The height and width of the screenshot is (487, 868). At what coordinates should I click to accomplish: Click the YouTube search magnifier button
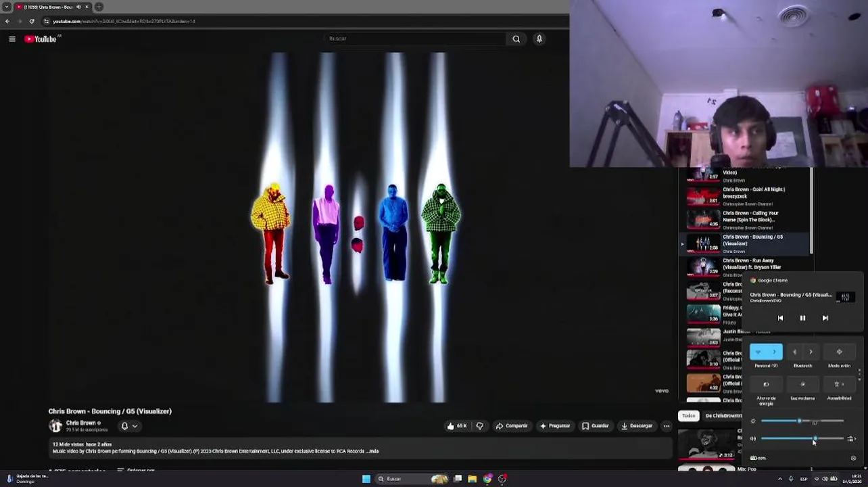(516, 39)
